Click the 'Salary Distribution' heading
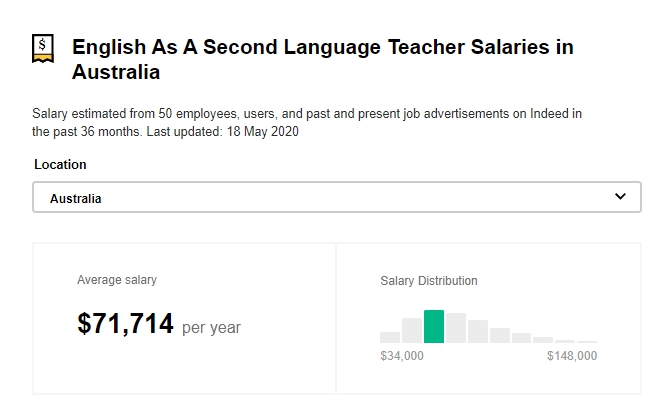The width and height of the screenshot is (656, 406). pos(429,281)
